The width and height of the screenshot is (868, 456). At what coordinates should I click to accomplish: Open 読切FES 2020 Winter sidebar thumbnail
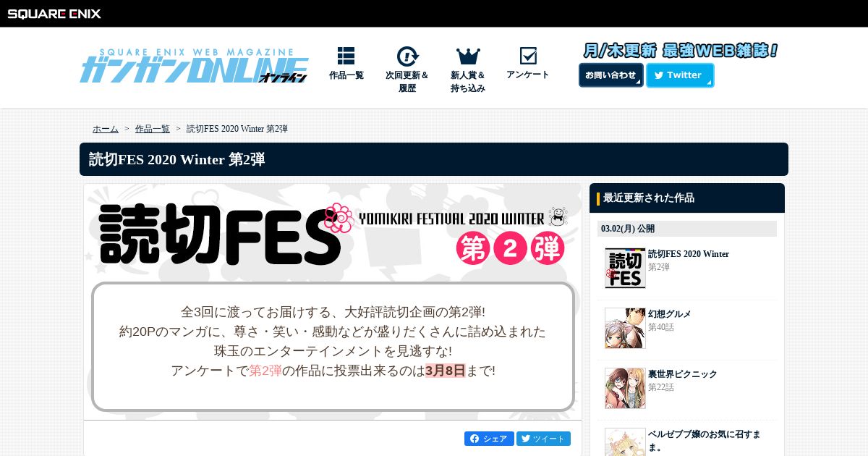point(625,268)
